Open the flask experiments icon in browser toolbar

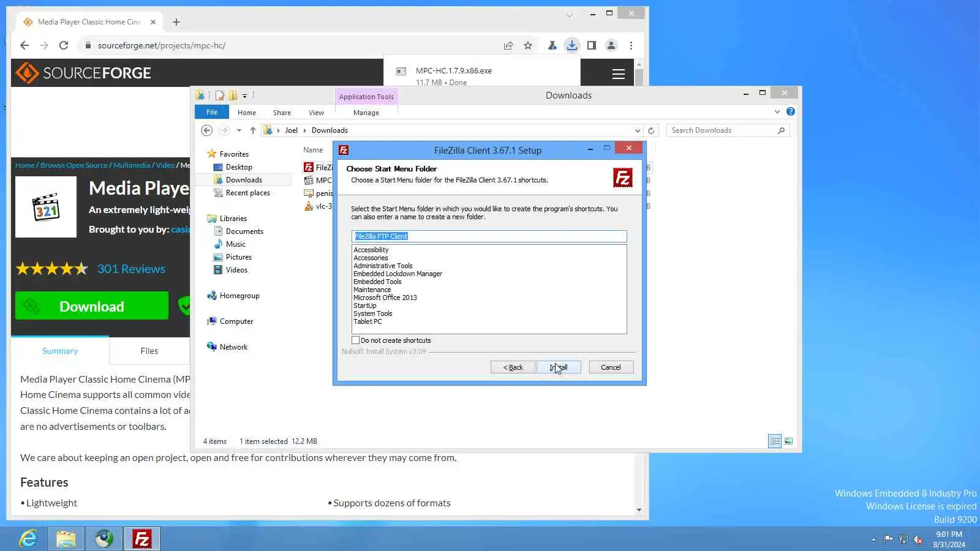tap(552, 45)
